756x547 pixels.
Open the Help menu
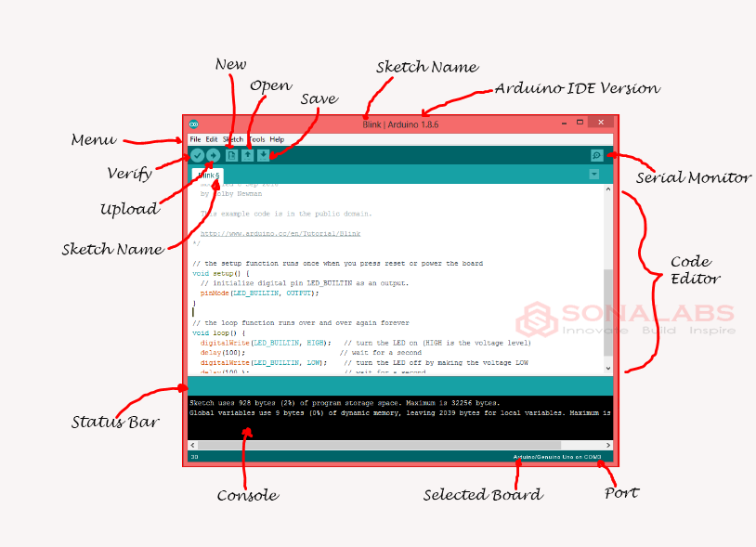pos(277,139)
